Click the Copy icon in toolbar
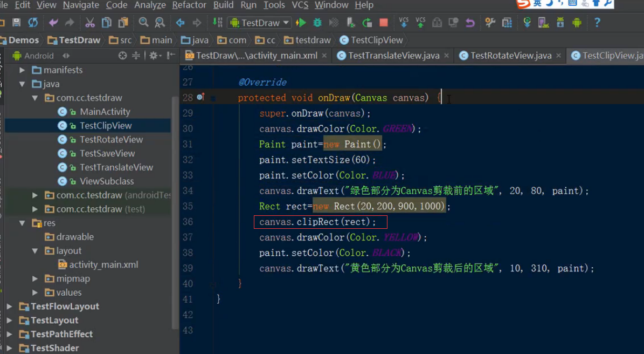This screenshot has width=644, height=354. pyautogui.click(x=106, y=23)
